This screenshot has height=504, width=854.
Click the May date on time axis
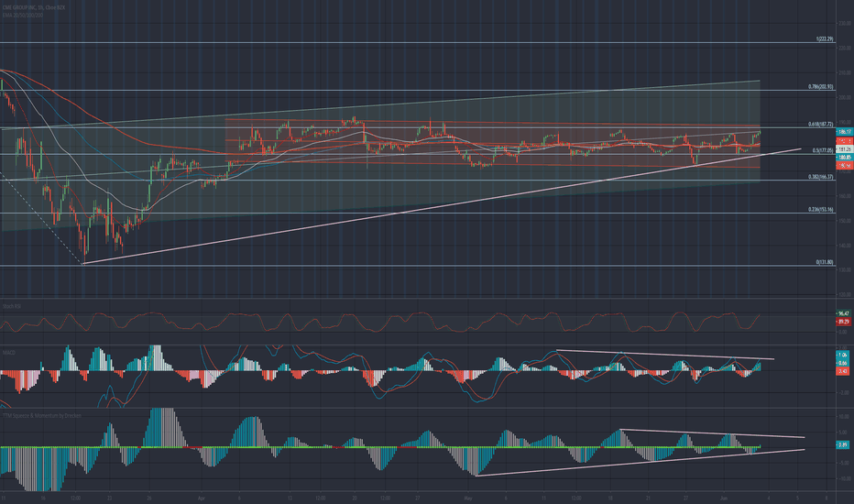[x=468, y=498]
